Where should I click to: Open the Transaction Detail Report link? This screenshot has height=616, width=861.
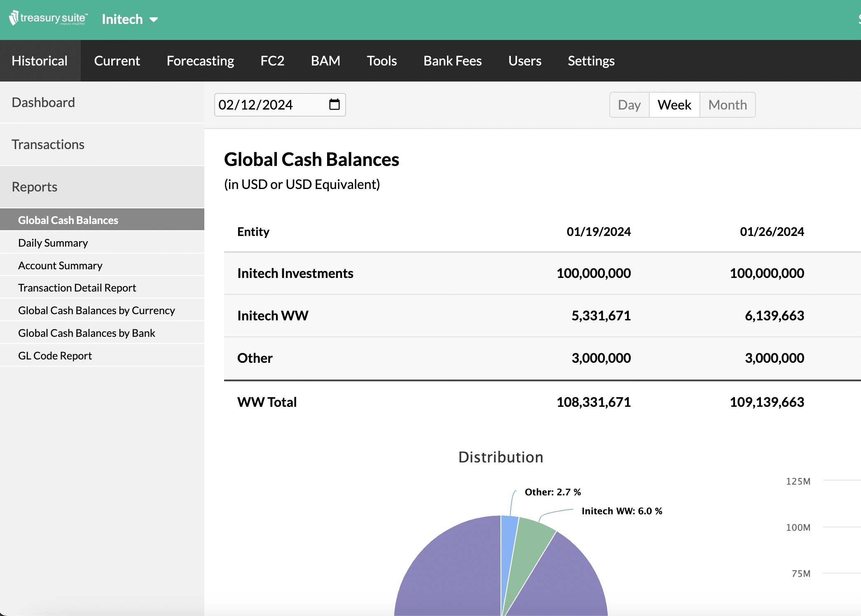[x=77, y=287]
